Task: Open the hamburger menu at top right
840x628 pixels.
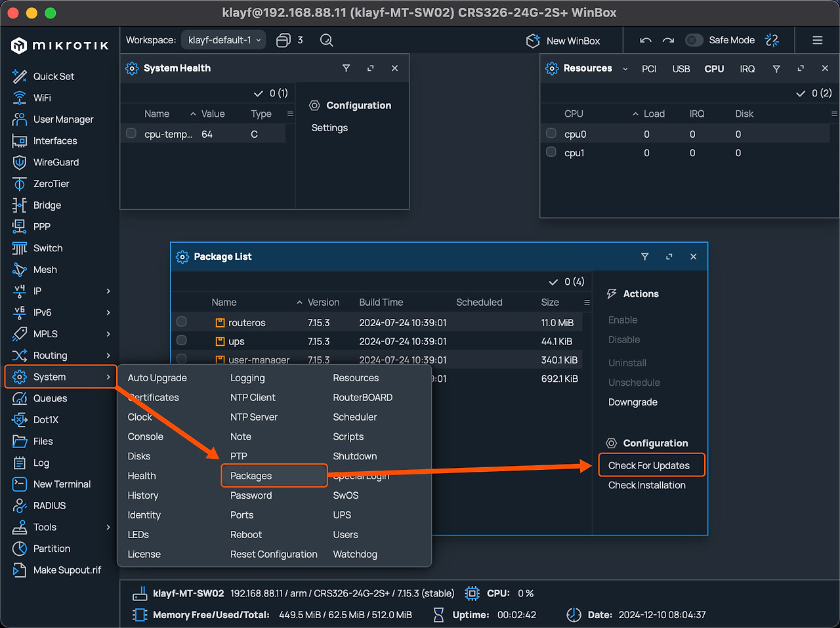Action: point(818,40)
